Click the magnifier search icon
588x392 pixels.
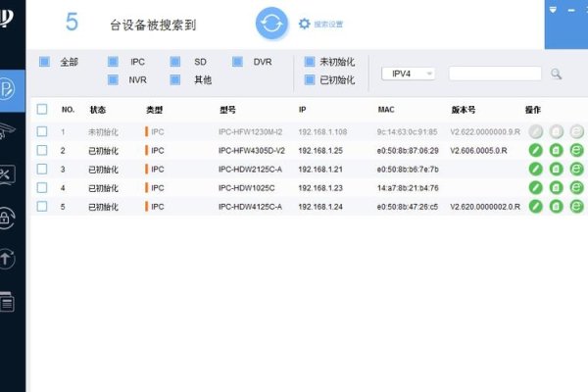(x=556, y=73)
